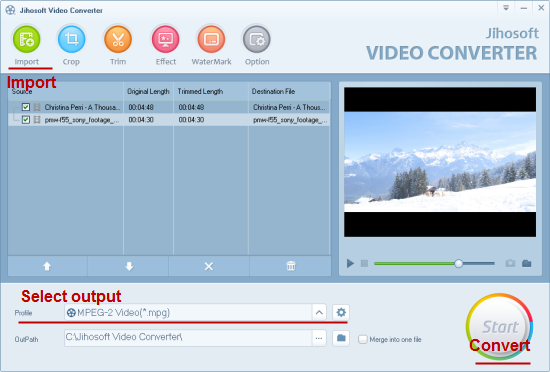
Task: Uncheck the Christina Perri file checkbox
Action: (26, 107)
